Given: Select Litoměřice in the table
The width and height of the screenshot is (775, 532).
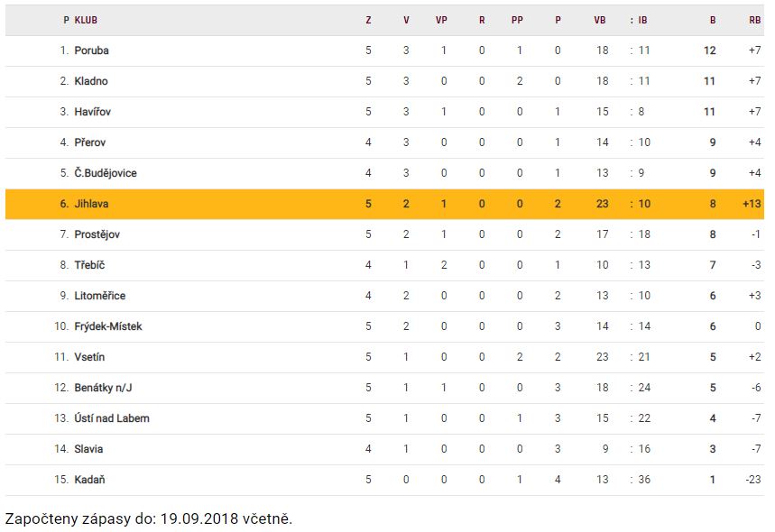Looking at the screenshot, I should coord(100,296).
